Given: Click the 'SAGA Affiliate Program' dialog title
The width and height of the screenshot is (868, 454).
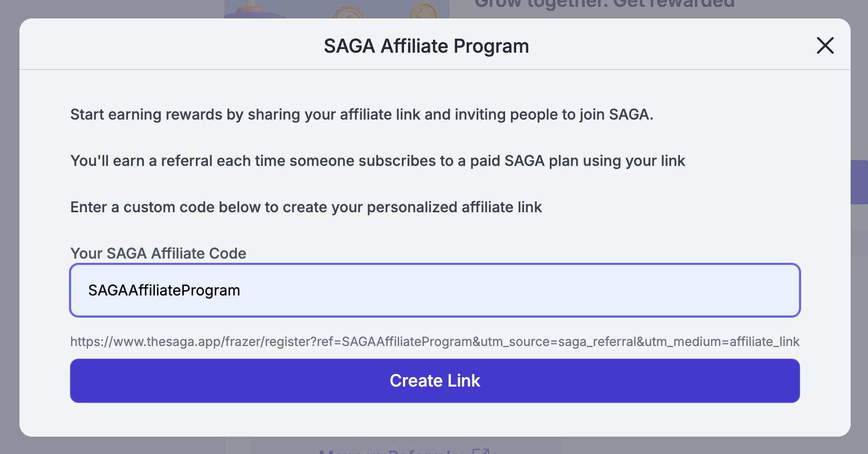Looking at the screenshot, I should point(426,46).
